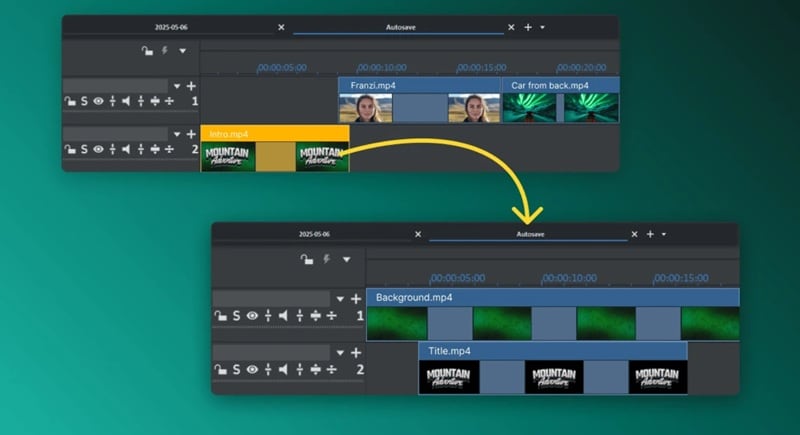Switch to the 2025-05-06 tab in upper timeline
800x435 pixels.
pyautogui.click(x=171, y=27)
